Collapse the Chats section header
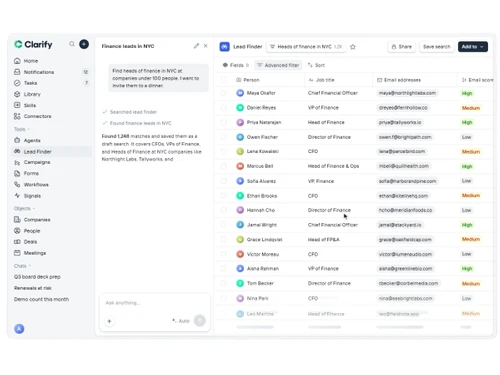500x375 pixels. [22, 266]
